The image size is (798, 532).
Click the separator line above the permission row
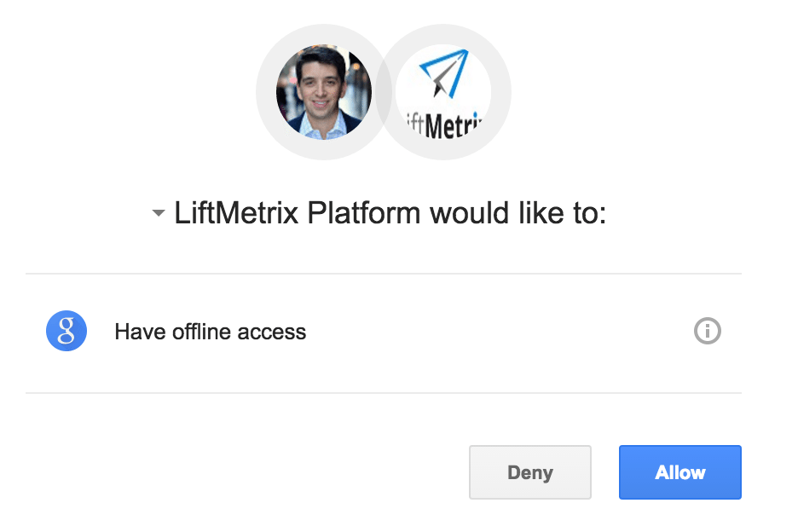[384, 274]
